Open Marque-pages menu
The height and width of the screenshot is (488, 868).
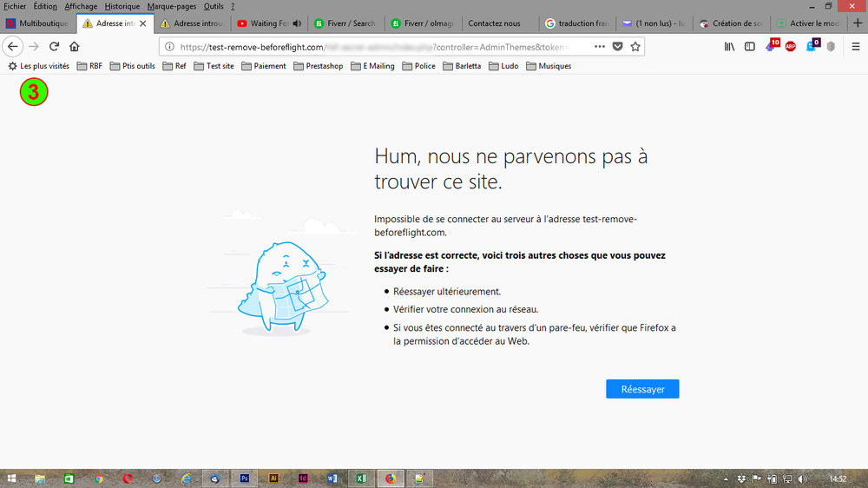click(x=172, y=6)
